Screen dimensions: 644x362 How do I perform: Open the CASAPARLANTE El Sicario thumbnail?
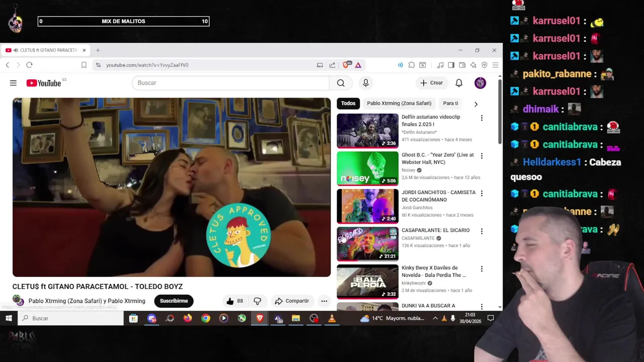tap(367, 244)
